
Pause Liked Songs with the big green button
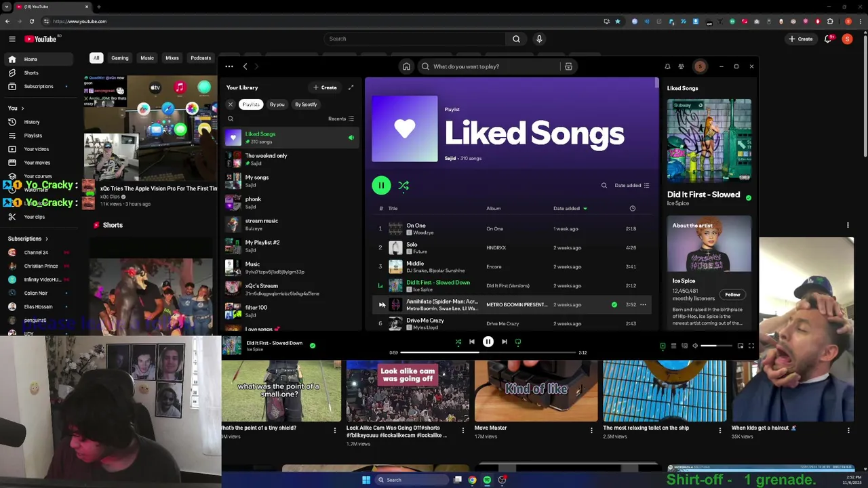point(381,186)
